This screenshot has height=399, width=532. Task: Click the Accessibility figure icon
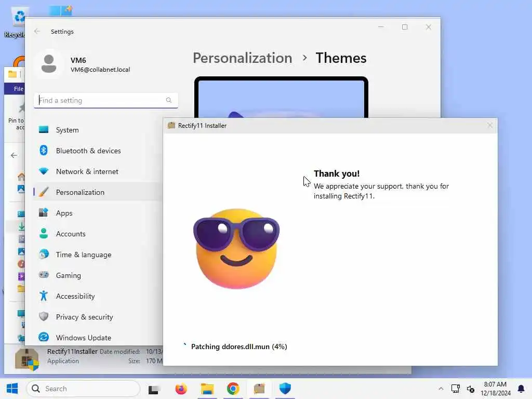(44, 296)
